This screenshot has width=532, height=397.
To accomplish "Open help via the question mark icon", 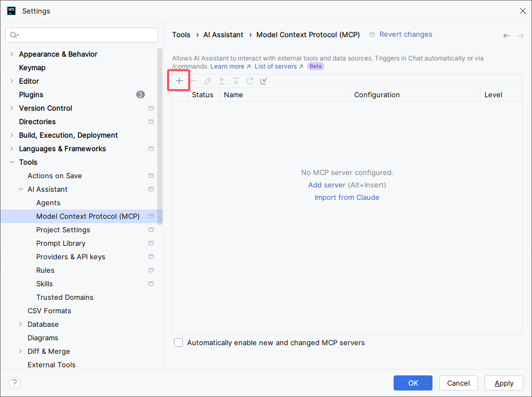I will click(15, 383).
